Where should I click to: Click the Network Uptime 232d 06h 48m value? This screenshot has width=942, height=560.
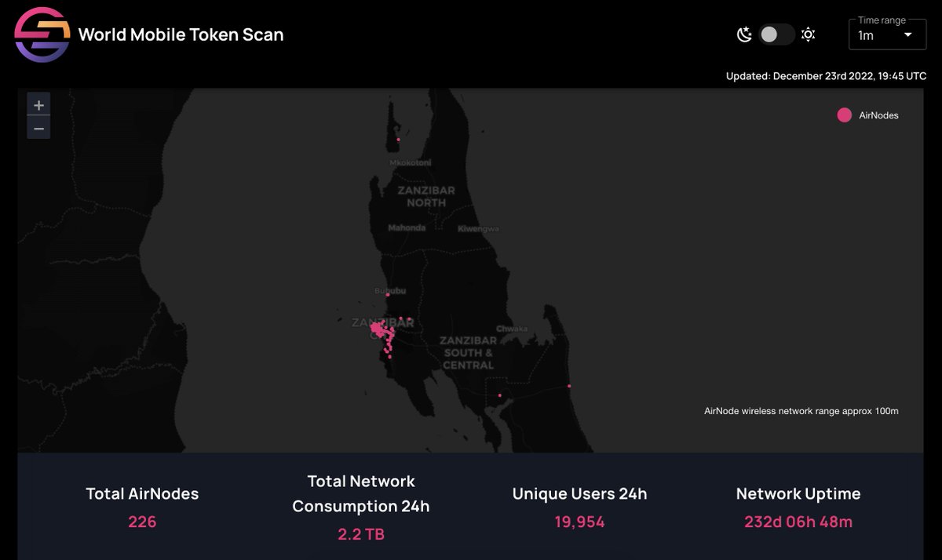click(x=798, y=522)
